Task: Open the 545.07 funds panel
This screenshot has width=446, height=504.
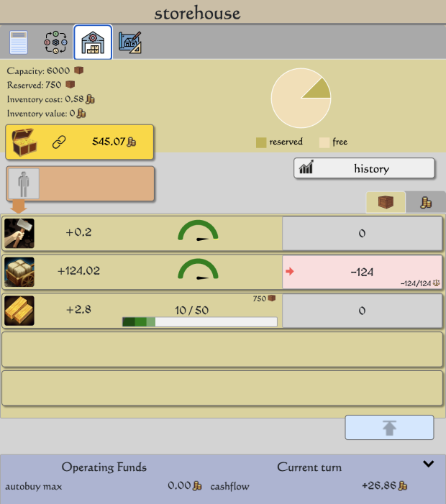Action: pyautogui.click(x=79, y=142)
